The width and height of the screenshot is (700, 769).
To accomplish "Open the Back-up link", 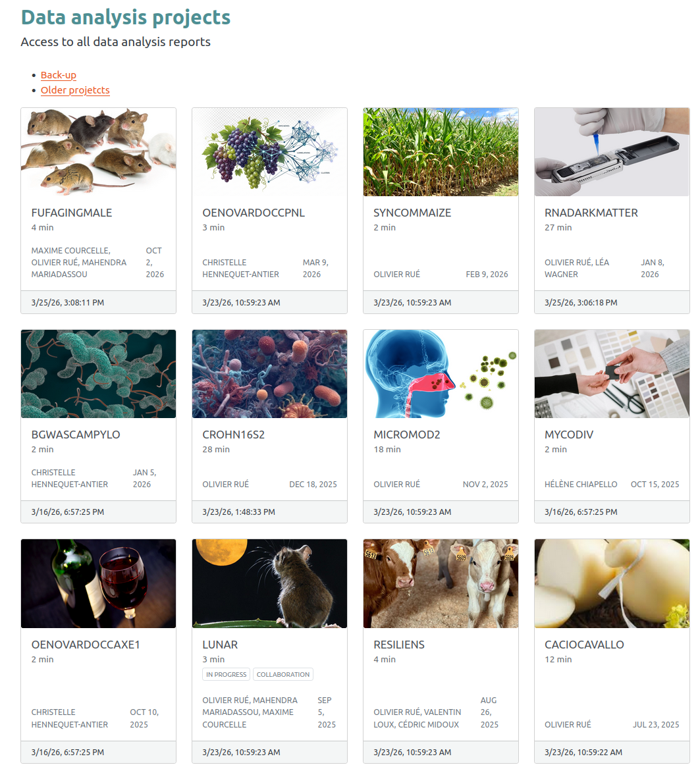I will (59, 75).
